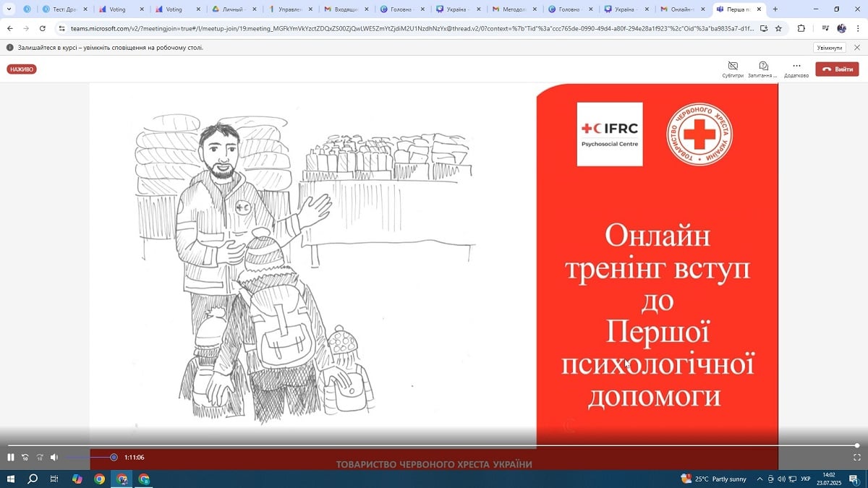This screenshot has width=868, height=488.
Task: Skip forward 10 seconds
Action: [40, 457]
